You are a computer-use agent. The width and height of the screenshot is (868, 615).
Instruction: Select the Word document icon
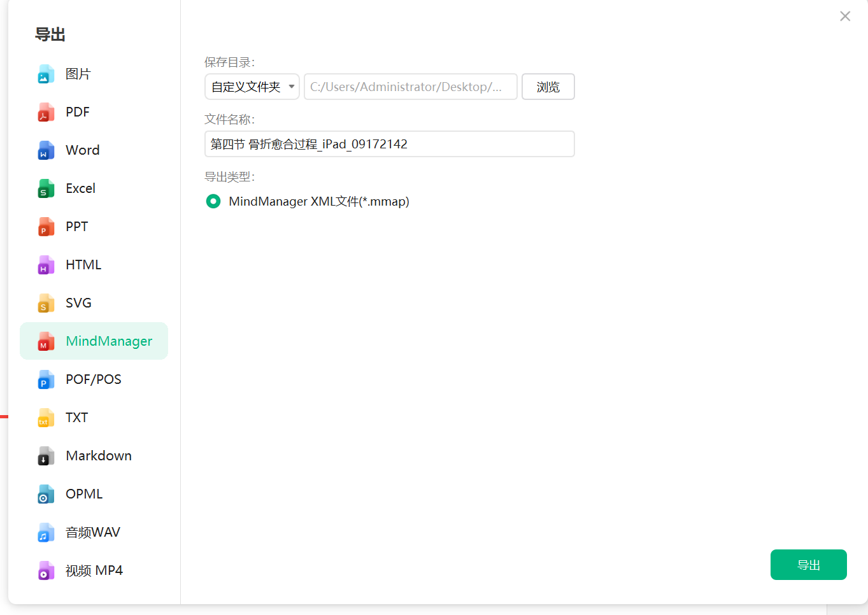[45, 151]
